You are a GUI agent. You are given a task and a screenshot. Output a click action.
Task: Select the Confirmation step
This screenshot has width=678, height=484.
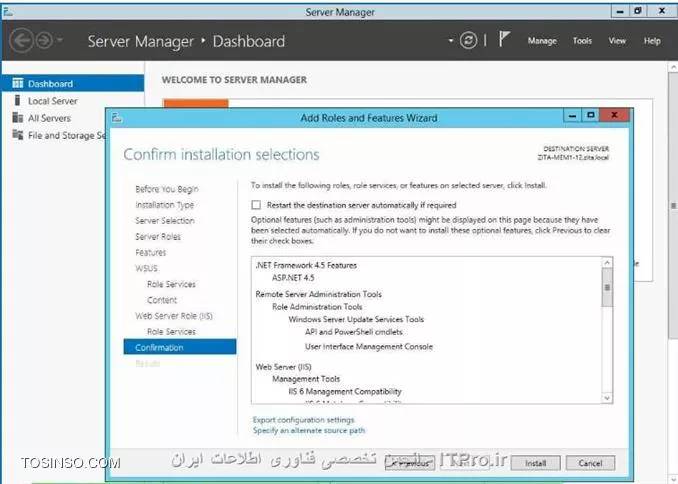(180, 347)
